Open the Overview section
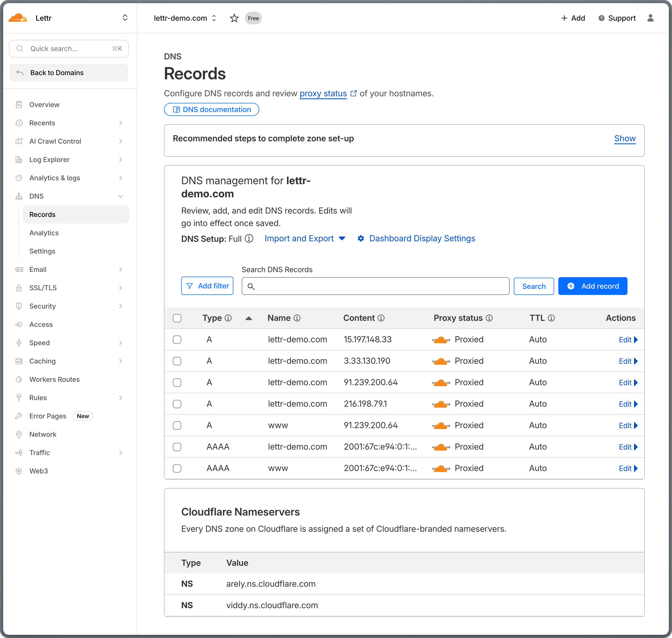The width and height of the screenshot is (672, 638). click(44, 104)
